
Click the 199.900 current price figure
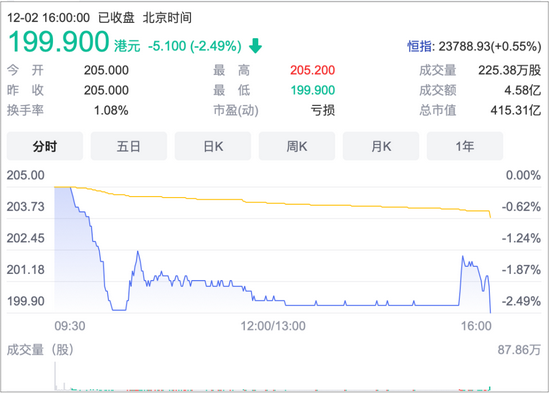(x=59, y=42)
